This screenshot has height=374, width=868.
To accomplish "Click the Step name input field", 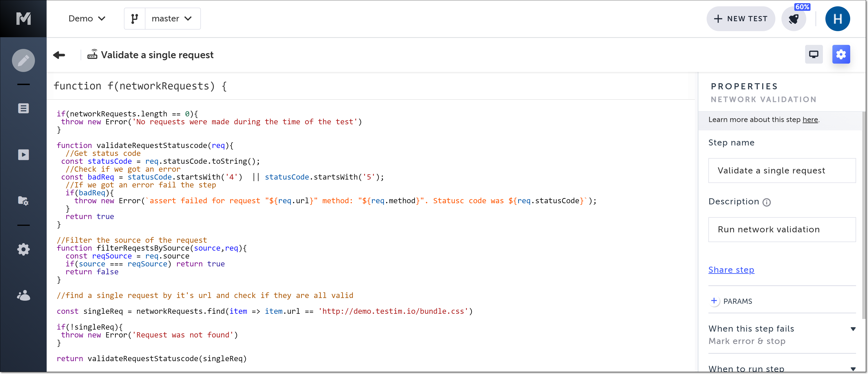I will (x=781, y=171).
